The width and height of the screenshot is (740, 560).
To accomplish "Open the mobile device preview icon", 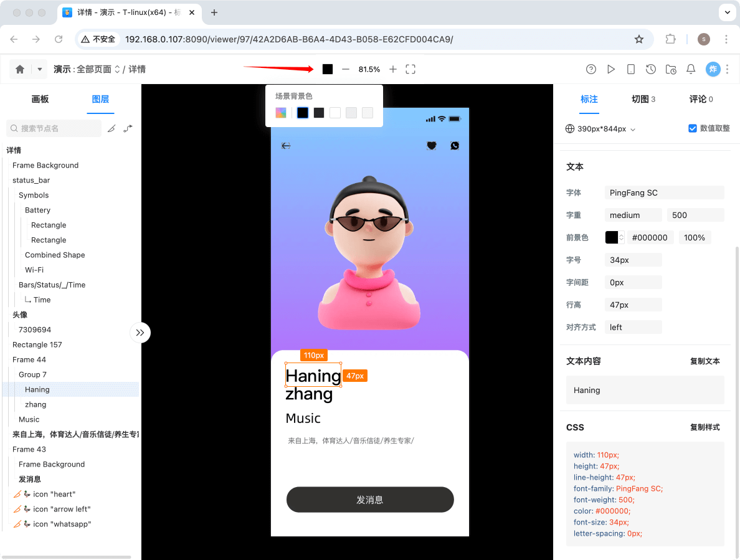I will point(631,69).
